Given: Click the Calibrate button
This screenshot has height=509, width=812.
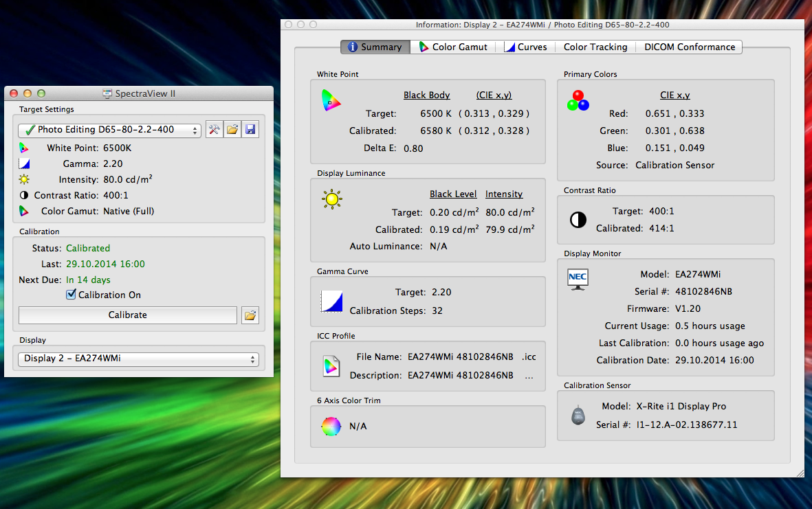Looking at the screenshot, I should (x=128, y=315).
